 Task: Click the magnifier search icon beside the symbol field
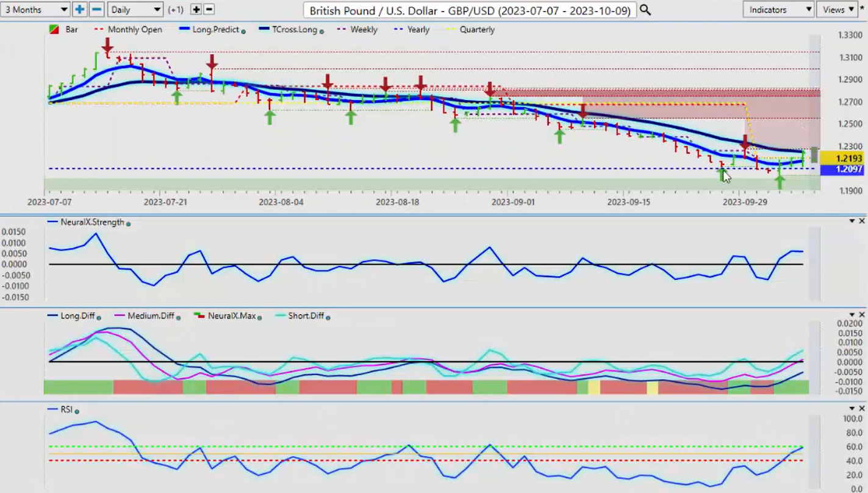(x=645, y=10)
